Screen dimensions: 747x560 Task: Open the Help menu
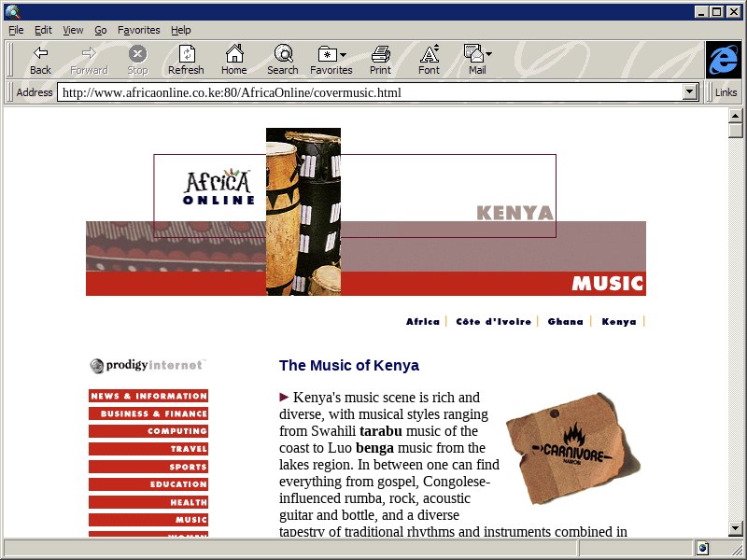point(180,30)
